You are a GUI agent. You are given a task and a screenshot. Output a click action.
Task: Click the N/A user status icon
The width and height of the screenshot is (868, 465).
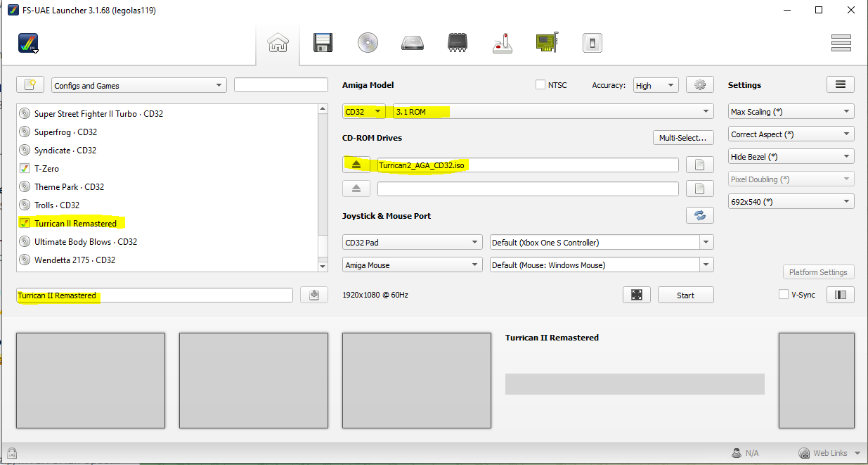[737, 453]
